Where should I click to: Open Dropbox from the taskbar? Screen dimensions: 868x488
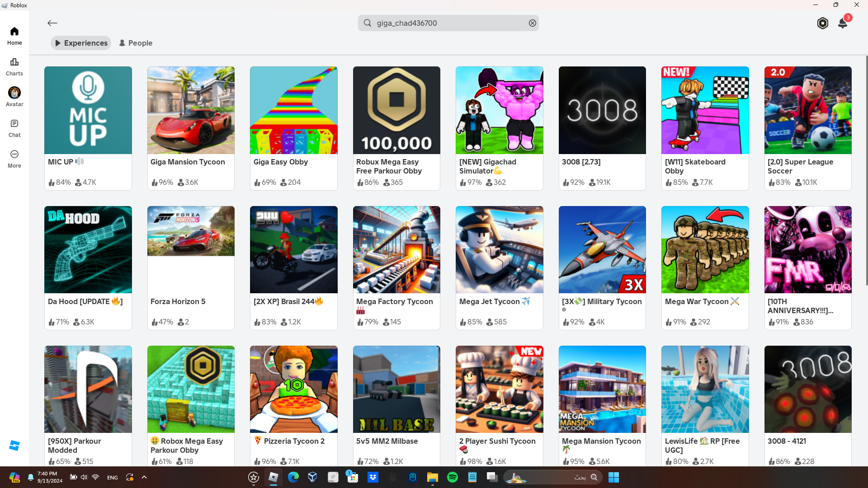373,477
